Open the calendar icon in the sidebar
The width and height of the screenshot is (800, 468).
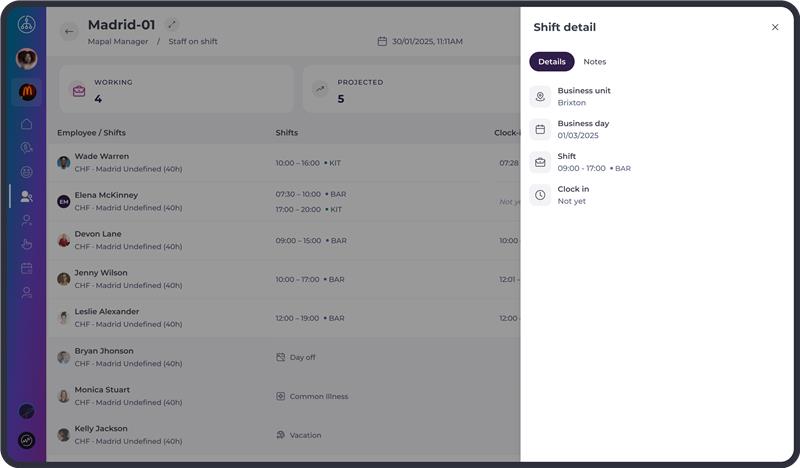pyautogui.click(x=27, y=268)
